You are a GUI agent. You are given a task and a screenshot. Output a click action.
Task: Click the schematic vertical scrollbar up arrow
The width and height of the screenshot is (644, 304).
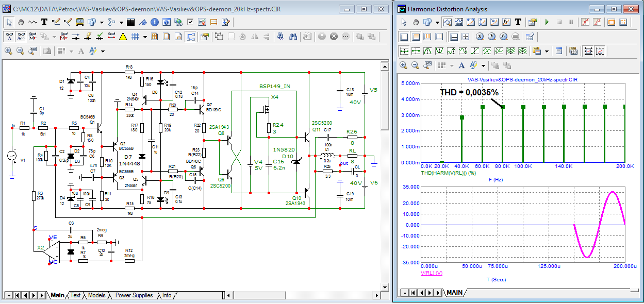(384, 65)
